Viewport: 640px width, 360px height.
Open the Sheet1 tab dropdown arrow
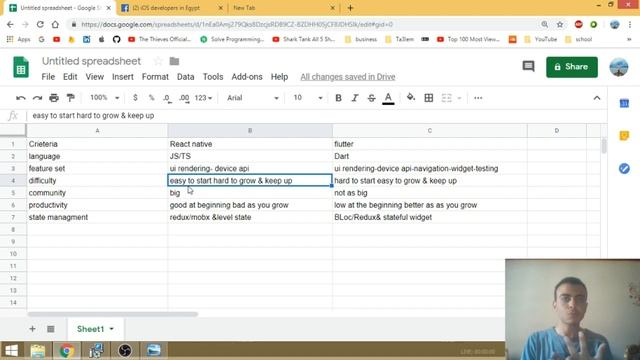tap(111, 329)
